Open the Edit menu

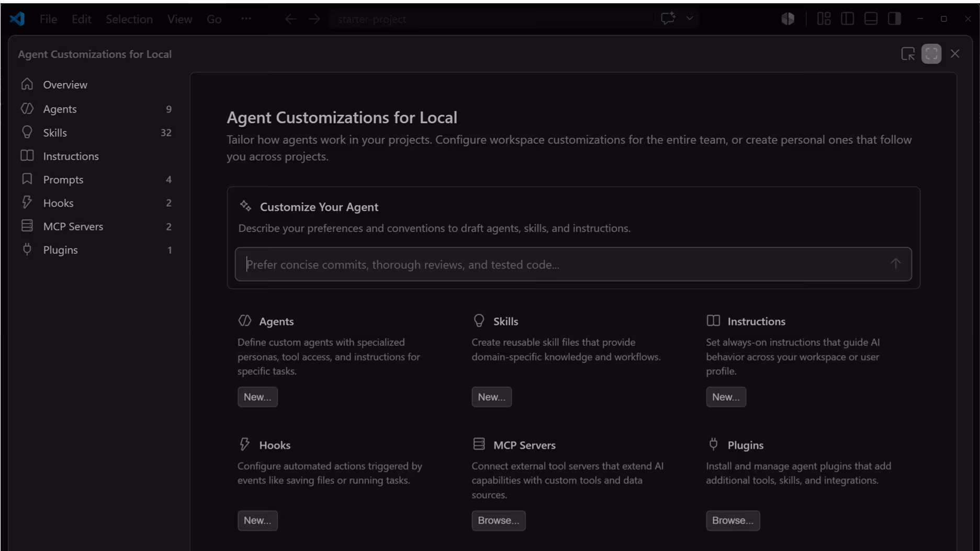pos(81,19)
